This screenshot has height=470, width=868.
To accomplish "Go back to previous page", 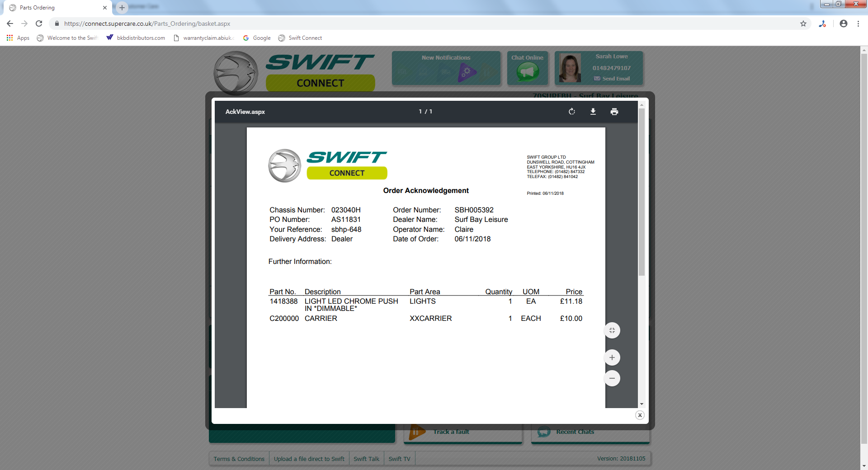I will point(10,23).
